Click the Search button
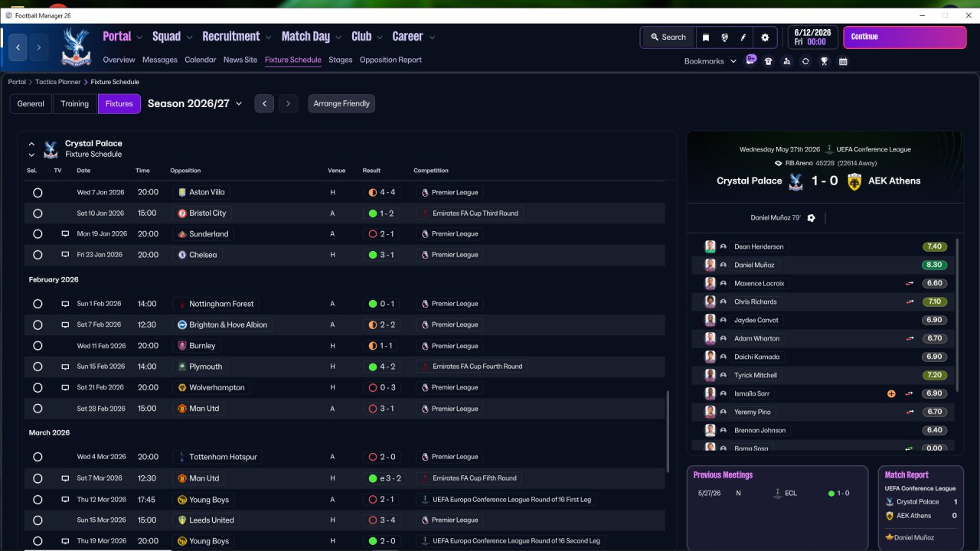The image size is (980, 551). tap(668, 37)
